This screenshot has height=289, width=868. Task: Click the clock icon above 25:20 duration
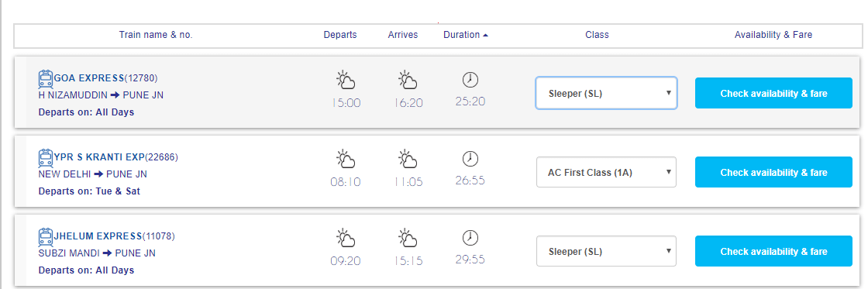coord(470,80)
